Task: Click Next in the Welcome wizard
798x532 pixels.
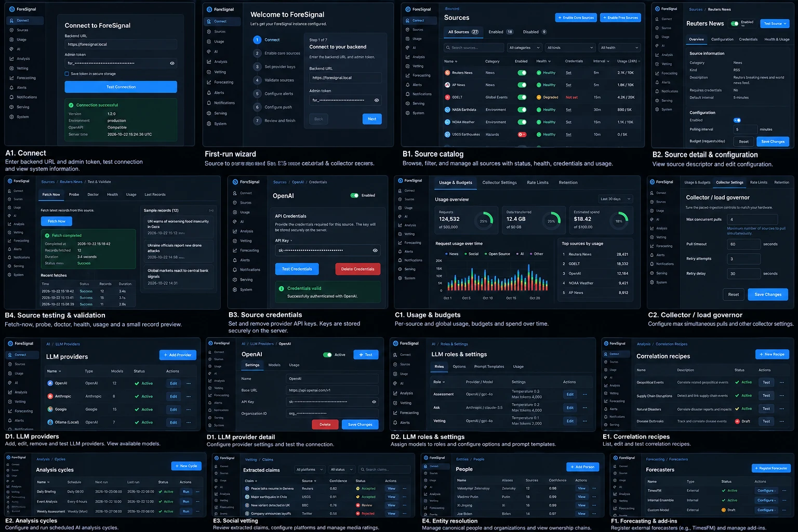Action: tap(372, 119)
